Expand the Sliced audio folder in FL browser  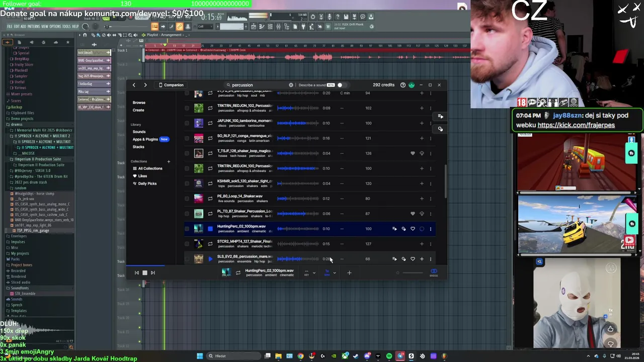click(x=21, y=282)
